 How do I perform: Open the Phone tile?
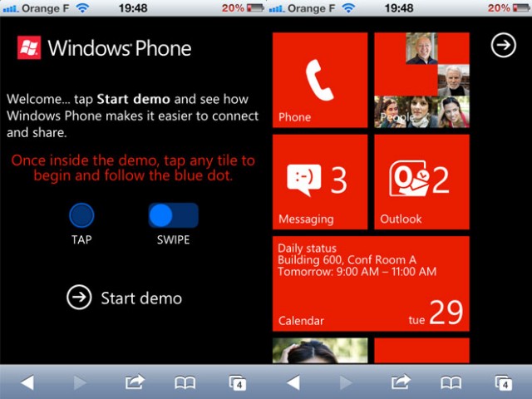pyautogui.click(x=320, y=80)
